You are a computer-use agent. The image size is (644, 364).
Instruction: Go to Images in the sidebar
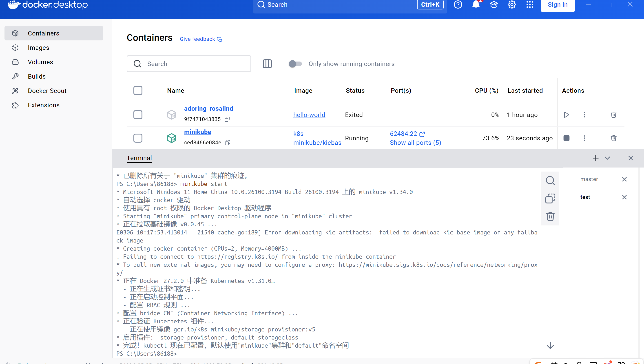coord(38,48)
